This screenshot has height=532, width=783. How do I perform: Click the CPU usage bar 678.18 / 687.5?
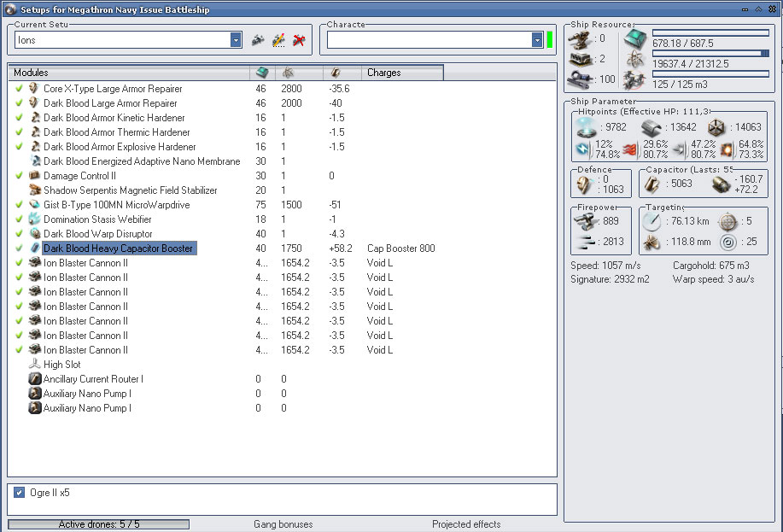point(710,33)
